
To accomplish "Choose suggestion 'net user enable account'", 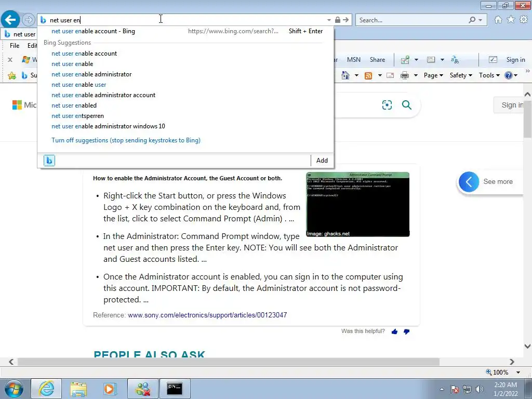I will [84, 54].
